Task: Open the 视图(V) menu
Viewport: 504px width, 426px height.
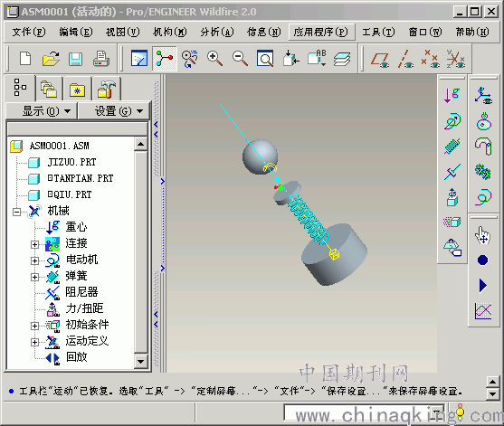Action: pos(123,32)
